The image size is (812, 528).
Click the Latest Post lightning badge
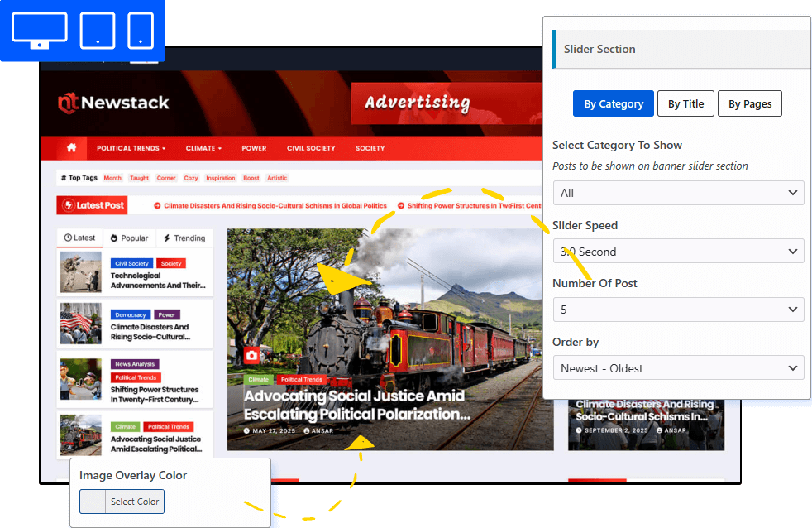[92, 205]
